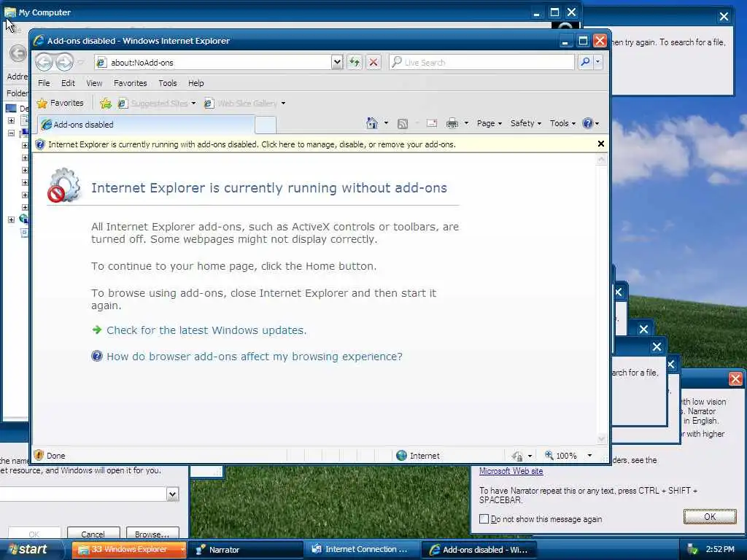Open search provider dropdown arrow
747x560 pixels.
tap(598, 62)
